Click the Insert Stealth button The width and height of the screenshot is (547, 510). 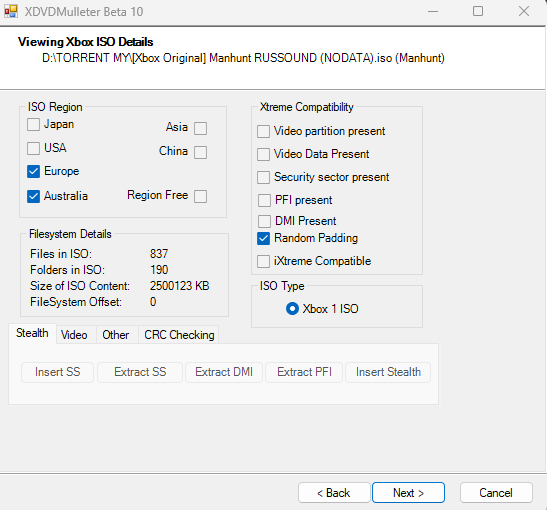388,372
